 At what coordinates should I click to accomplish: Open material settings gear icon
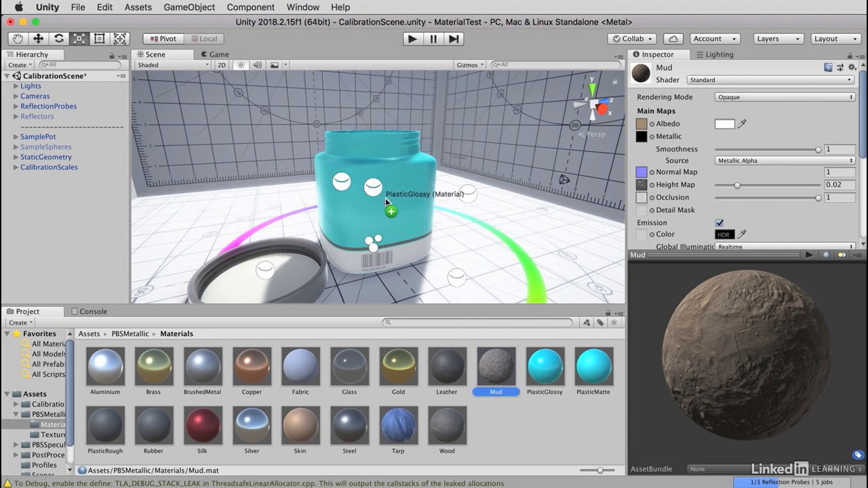[852, 67]
